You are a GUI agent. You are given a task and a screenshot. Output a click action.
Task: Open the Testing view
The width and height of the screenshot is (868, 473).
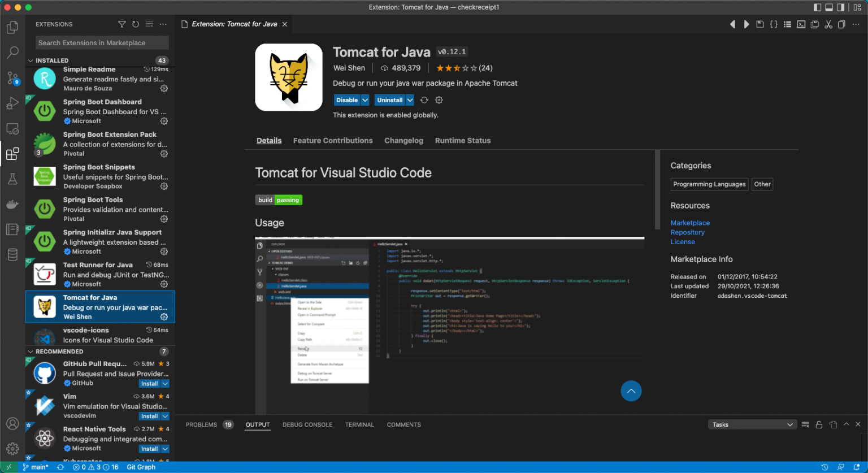click(12, 179)
